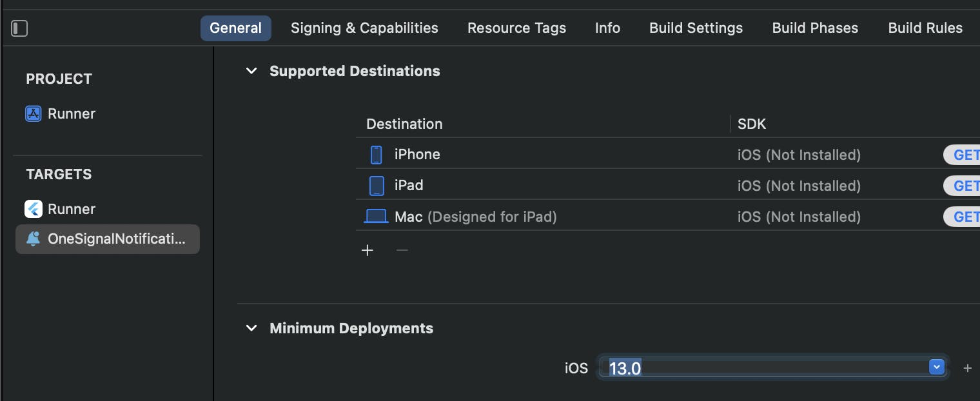Add another minimum deployment platform
The width and height of the screenshot is (980, 401).
(x=967, y=368)
